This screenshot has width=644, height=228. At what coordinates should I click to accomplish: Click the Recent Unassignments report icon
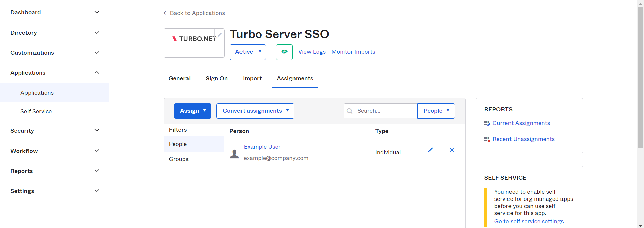click(487, 139)
